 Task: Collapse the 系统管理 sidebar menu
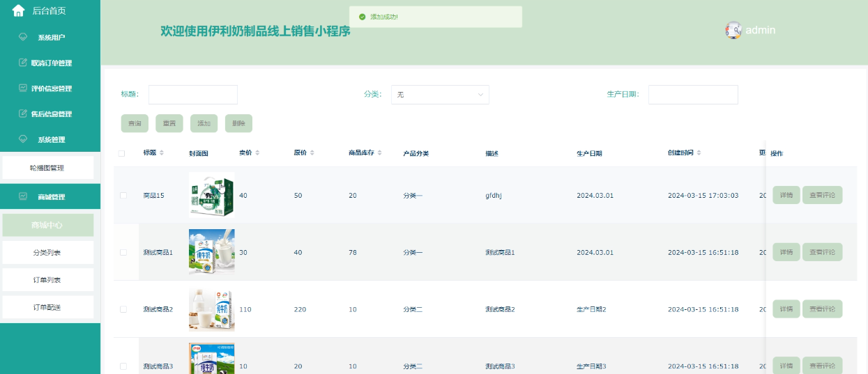pos(50,139)
